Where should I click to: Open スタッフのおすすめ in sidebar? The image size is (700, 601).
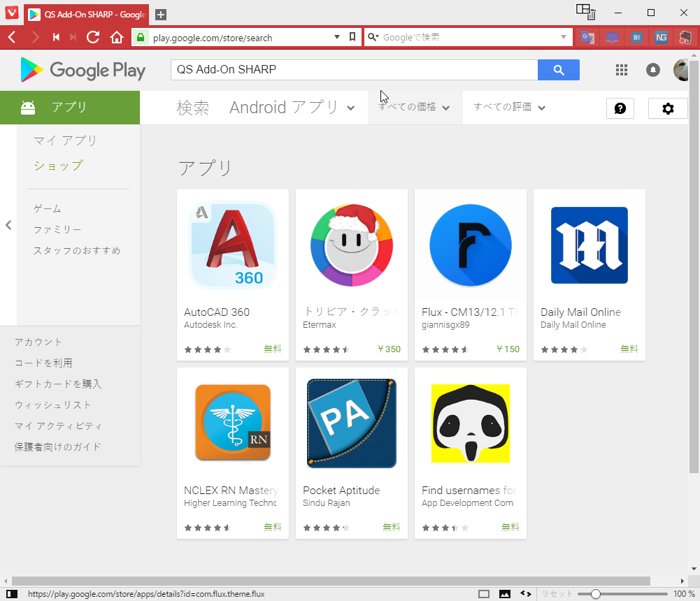(77, 250)
